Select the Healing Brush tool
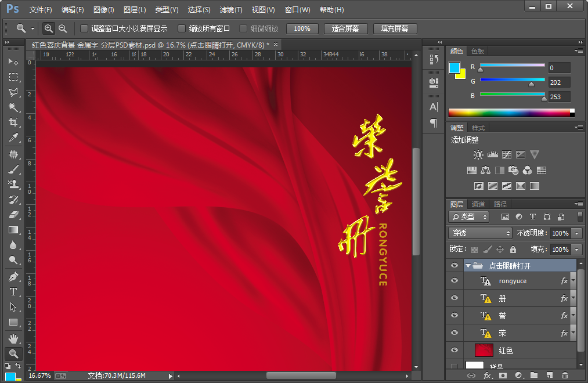This screenshot has width=588, height=383. pos(13,154)
